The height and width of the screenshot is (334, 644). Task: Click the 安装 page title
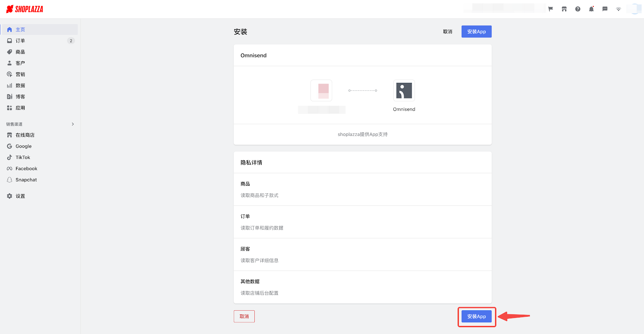[241, 32]
